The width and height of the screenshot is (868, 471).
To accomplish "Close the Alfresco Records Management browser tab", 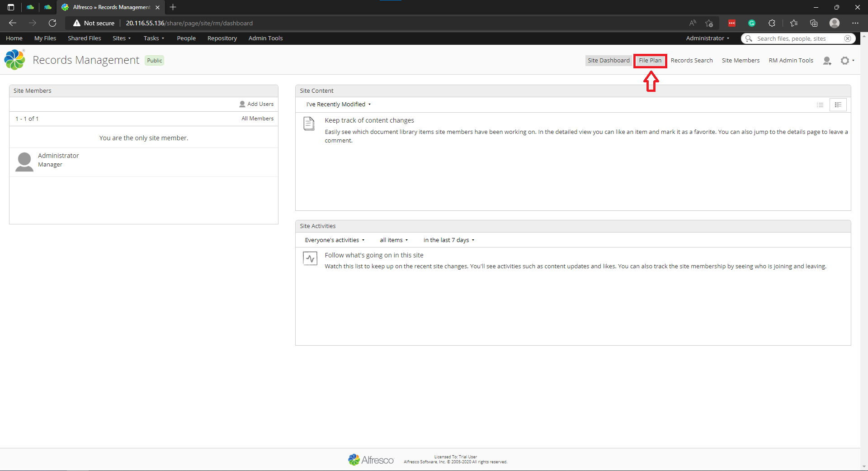I will pyautogui.click(x=157, y=7).
